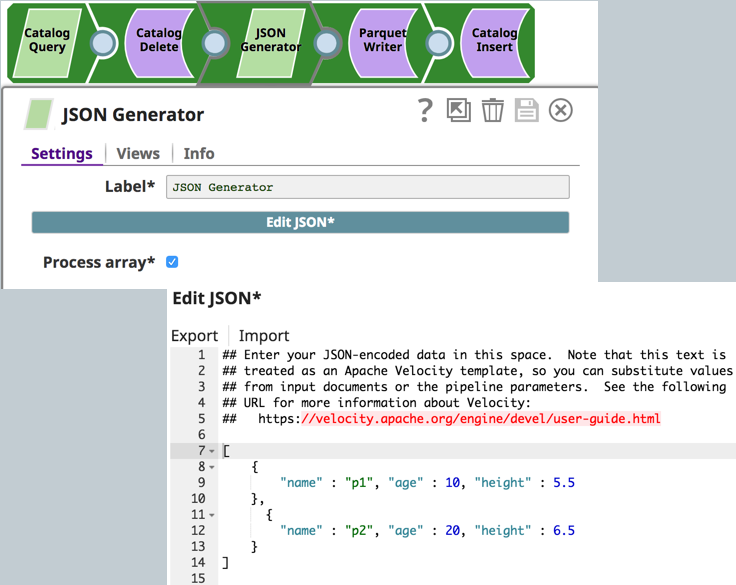
Task: Click the save disk icon
Action: tap(527, 110)
